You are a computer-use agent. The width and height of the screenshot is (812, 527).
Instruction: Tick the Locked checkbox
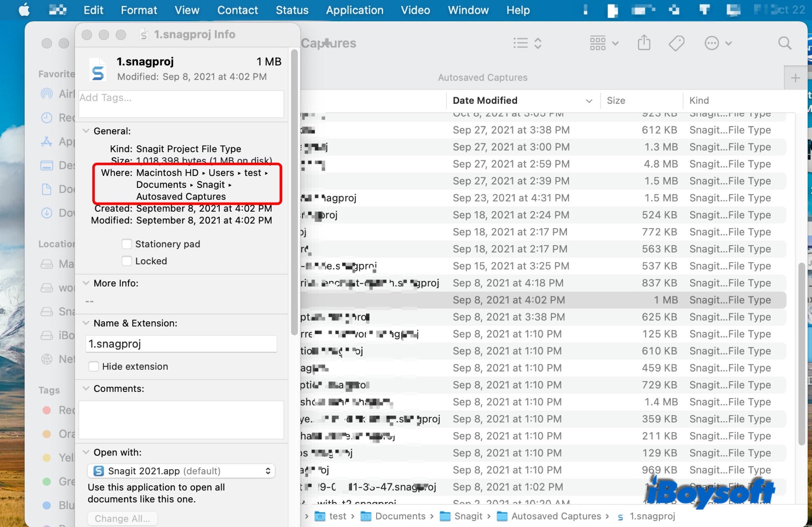[x=126, y=261]
